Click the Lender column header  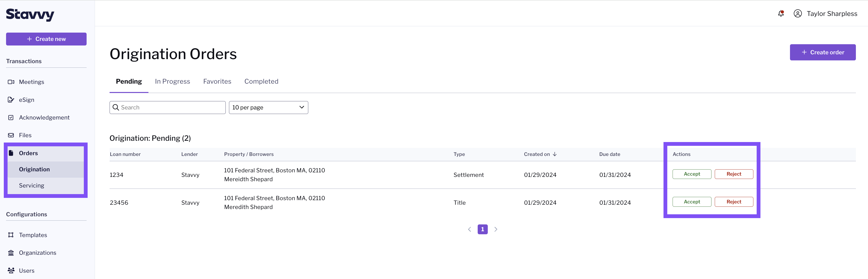point(189,154)
